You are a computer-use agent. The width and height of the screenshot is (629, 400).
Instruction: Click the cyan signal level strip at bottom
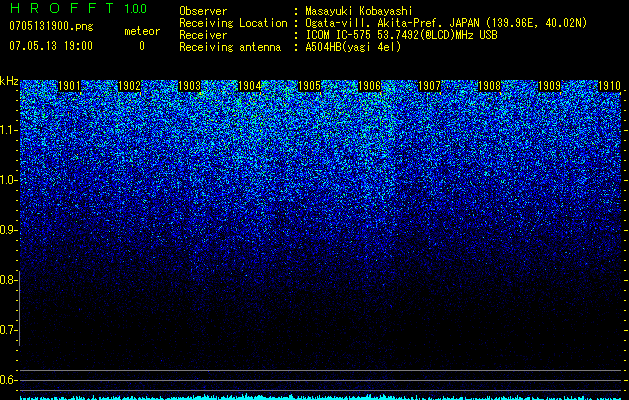(x=320, y=397)
